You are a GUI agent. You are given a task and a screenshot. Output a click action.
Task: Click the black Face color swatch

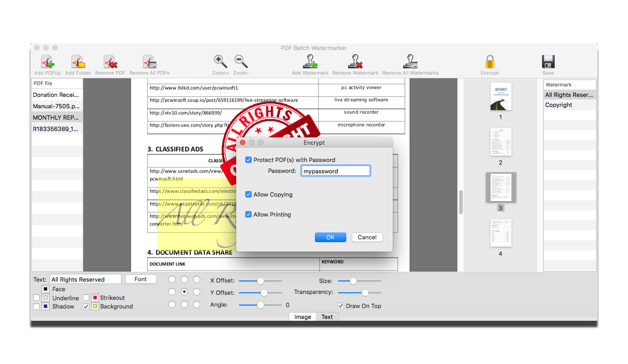(x=46, y=289)
